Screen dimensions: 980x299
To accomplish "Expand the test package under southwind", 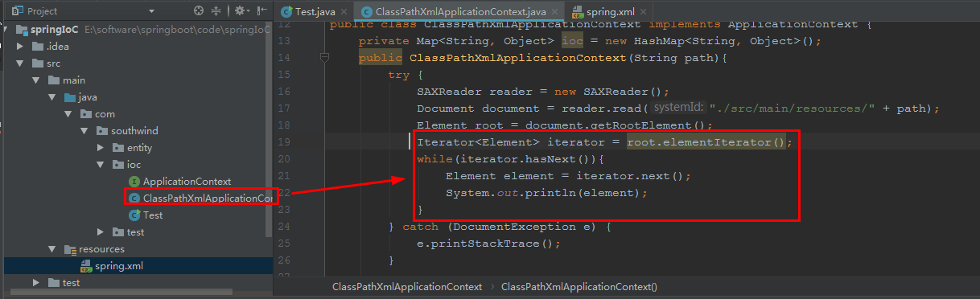I will point(100,232).
